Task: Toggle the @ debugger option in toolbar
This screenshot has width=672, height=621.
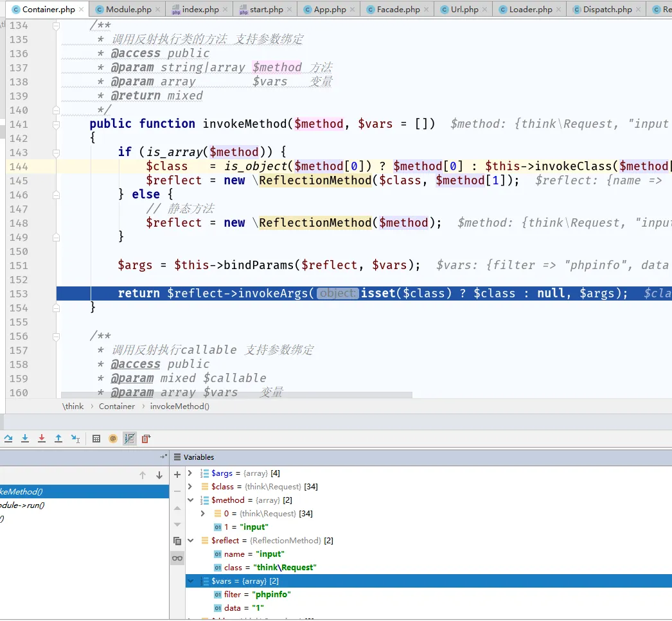Action: 113,439
